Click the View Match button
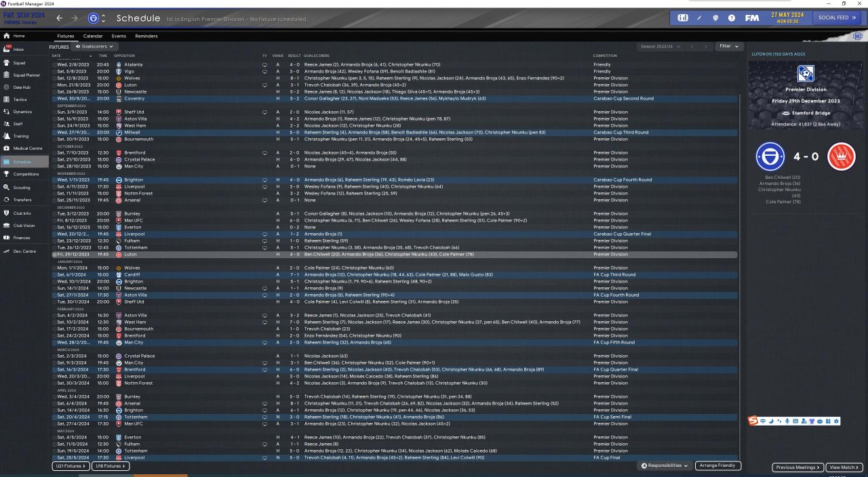Viewport: 868px width, 477px height. point(844,467)
